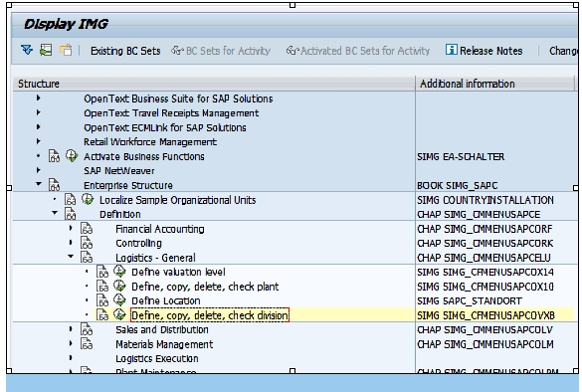Image resolution: width=582 pixels, height=392 pixels.
Task: Click the Additional information column header
Action: point(495,84)
